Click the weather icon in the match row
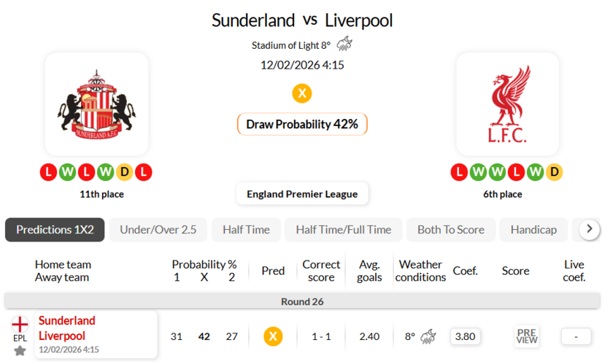 click(428, 336)
